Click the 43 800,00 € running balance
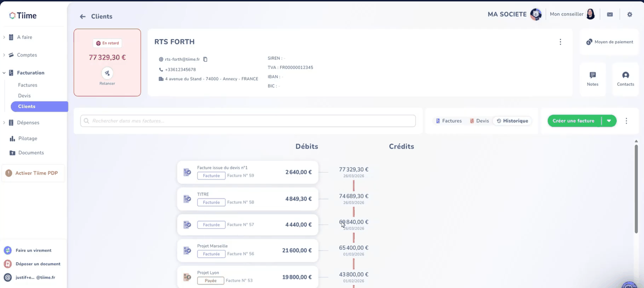 (x=354, y=275)
